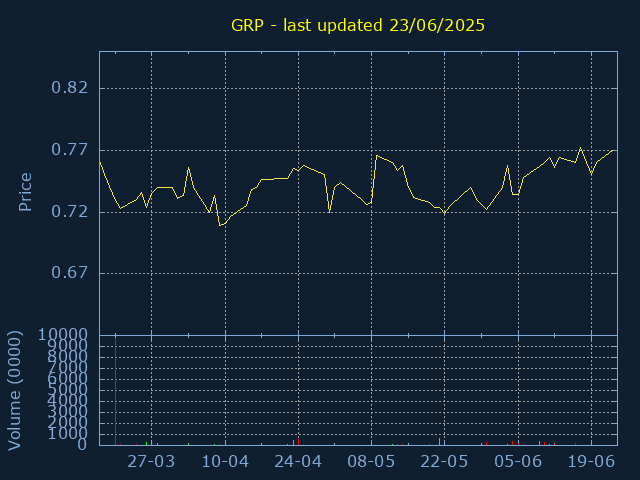Click the 0.77 price axis label
640x480 pixels.
(x=69, y=150)
